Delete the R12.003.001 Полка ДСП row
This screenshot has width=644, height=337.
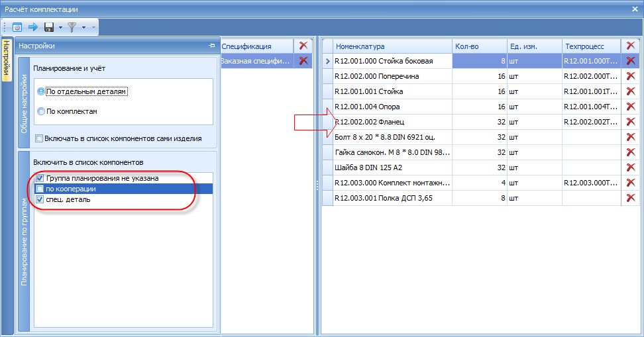point(631,197)
